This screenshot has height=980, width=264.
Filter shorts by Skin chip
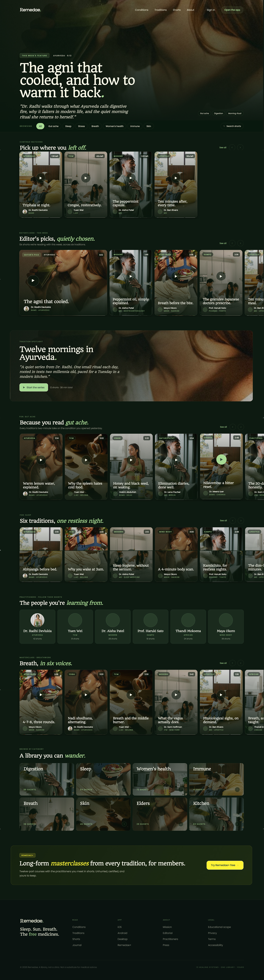(148, 126)
